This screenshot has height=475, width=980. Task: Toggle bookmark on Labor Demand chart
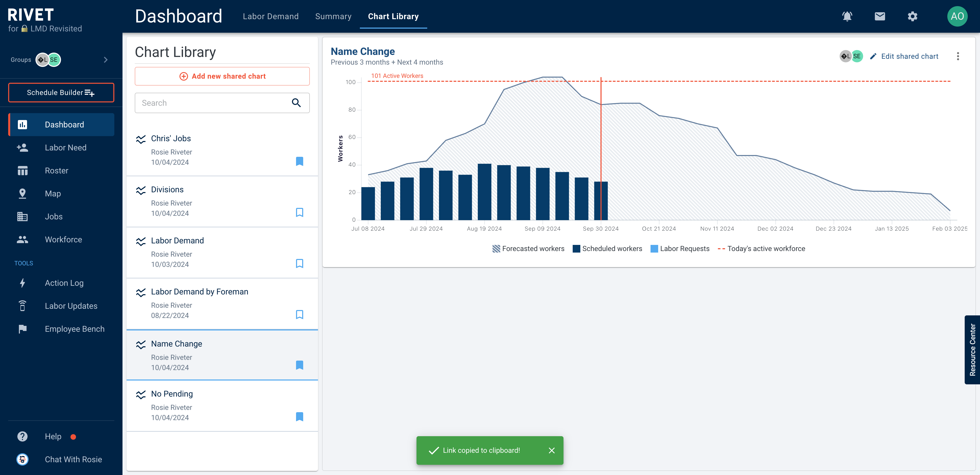tap(299, 263)
